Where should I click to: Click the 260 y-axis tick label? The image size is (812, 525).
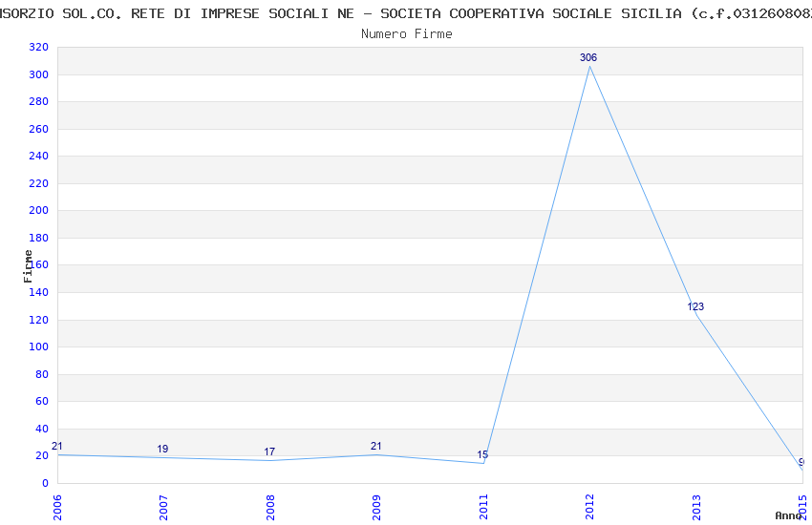pyautogui.click(x=38, y=129)
